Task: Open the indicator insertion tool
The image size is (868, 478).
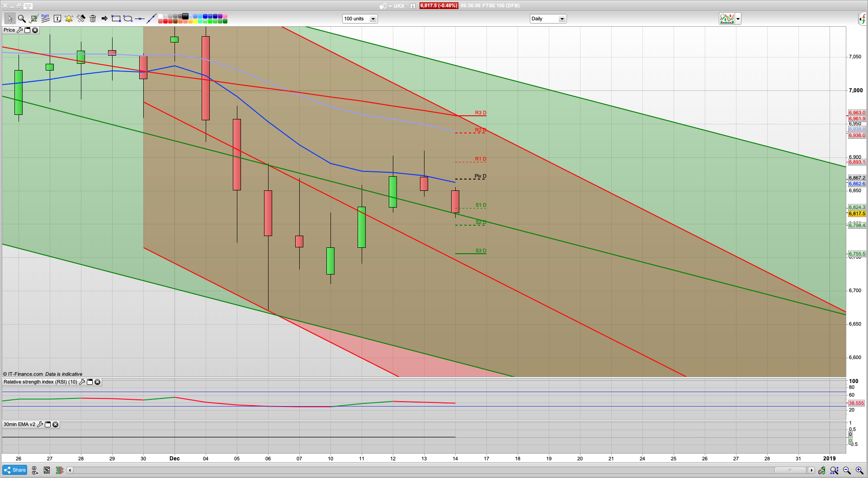Action: 34,19
